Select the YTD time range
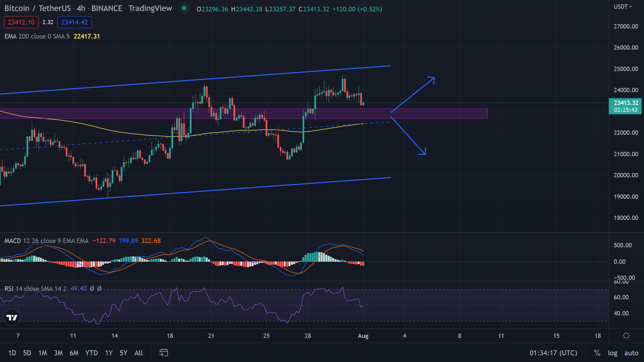Screen dimensions: 644x362 91,353
